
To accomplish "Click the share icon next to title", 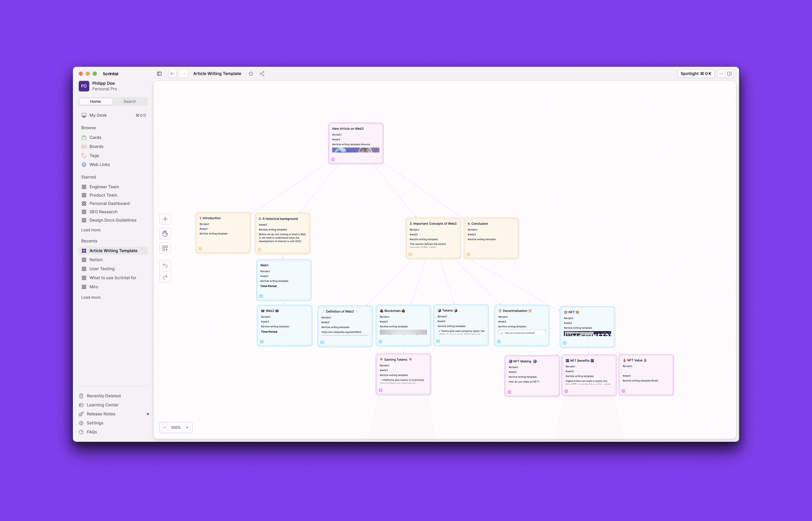I will click(262, 74).
